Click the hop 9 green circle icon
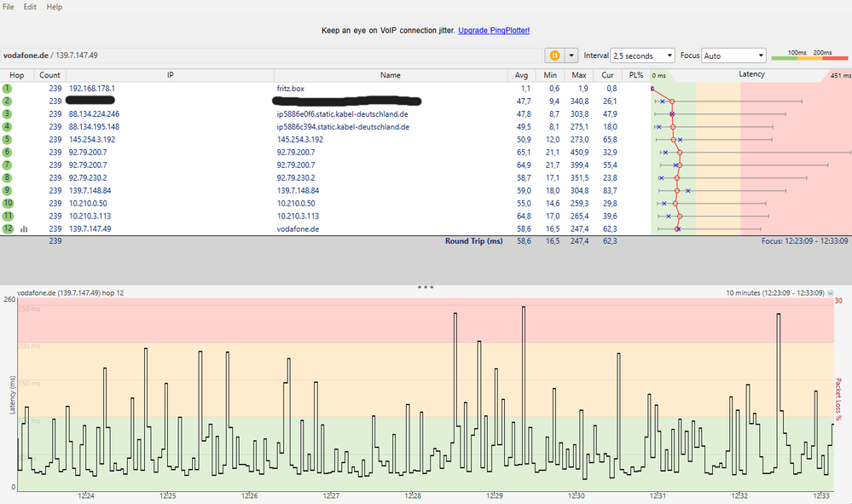This screenshot has height=504, width=852. pos(7,190)
